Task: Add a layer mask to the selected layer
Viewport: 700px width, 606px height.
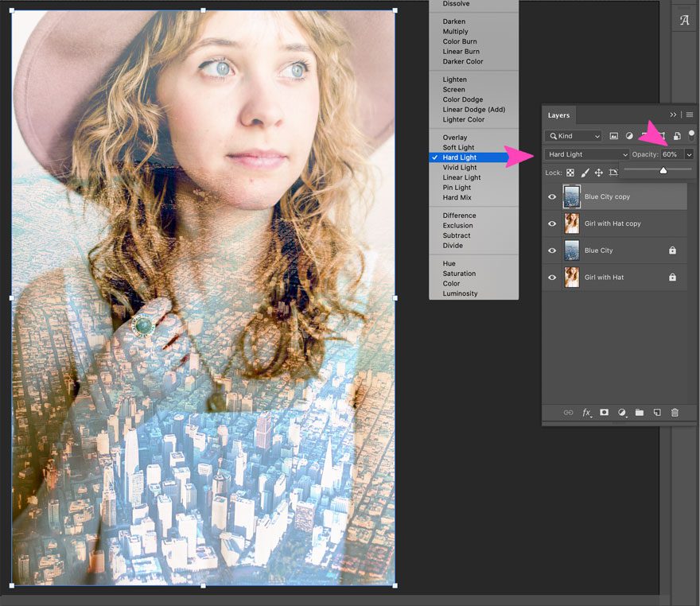Action: point(604,412)
